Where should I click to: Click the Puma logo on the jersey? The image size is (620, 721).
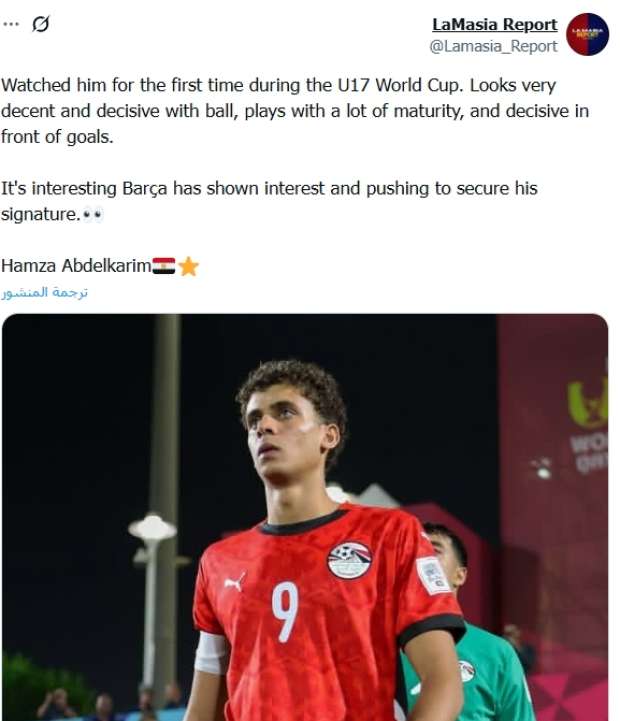coord(235,582)
